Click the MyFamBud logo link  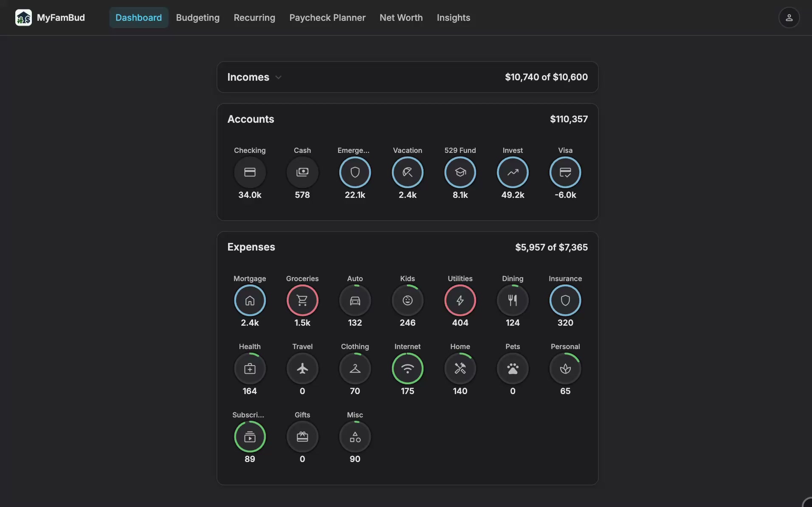pyautogui.click(x=50, y=17)
